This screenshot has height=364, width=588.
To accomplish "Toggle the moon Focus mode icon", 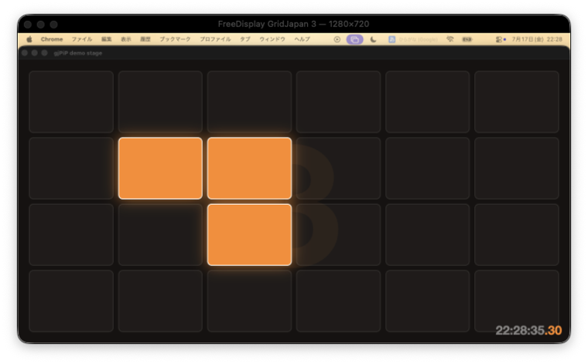I will click(x=373, y=39).
